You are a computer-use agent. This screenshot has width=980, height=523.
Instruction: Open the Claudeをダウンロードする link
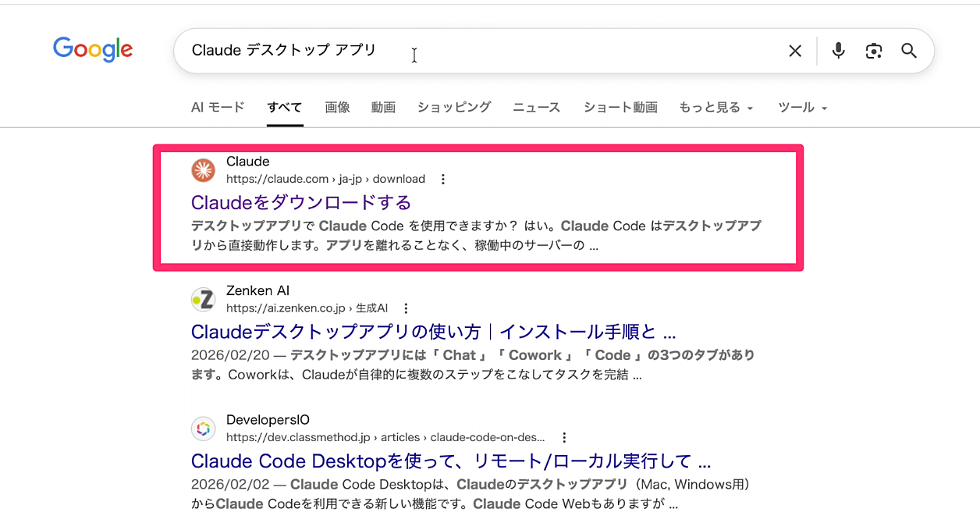(300, 203)
